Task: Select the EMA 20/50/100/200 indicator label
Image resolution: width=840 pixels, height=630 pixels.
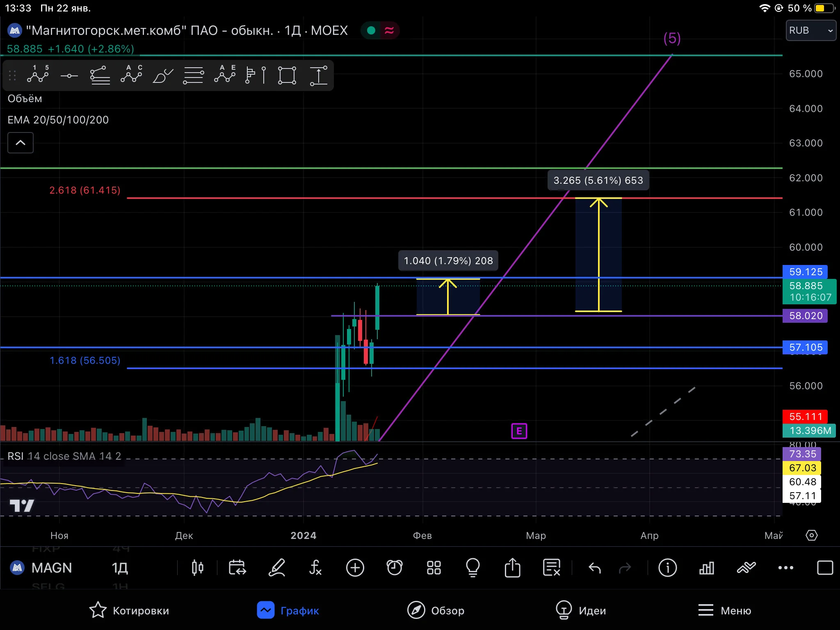Action: point(58,120)
